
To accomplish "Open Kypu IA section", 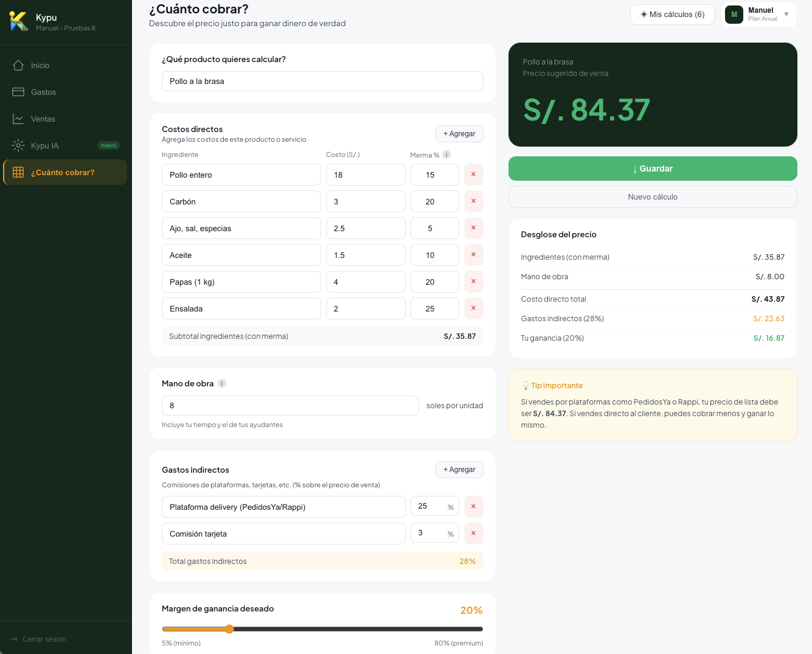I will click(65, 145).
